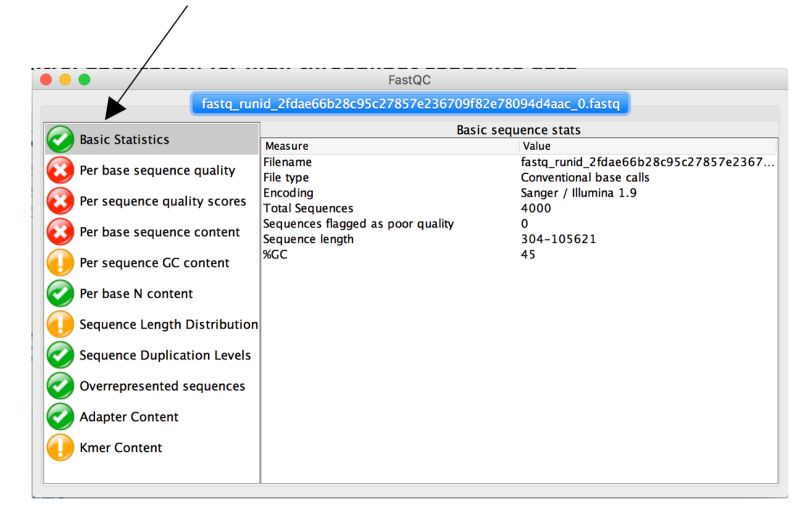Click orange warning icon beside Per sequence GC content
Screen dimensions: 800x512
pos(60,263)
